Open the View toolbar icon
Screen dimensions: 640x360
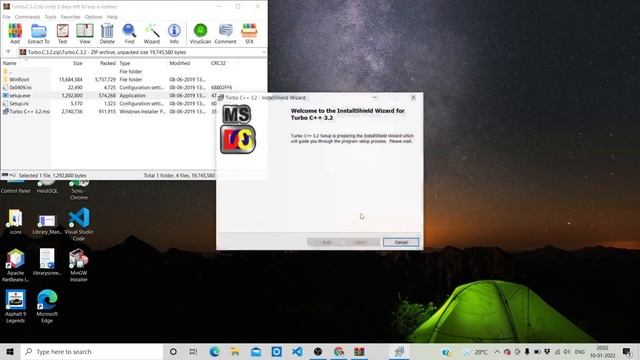click(85, 33)
